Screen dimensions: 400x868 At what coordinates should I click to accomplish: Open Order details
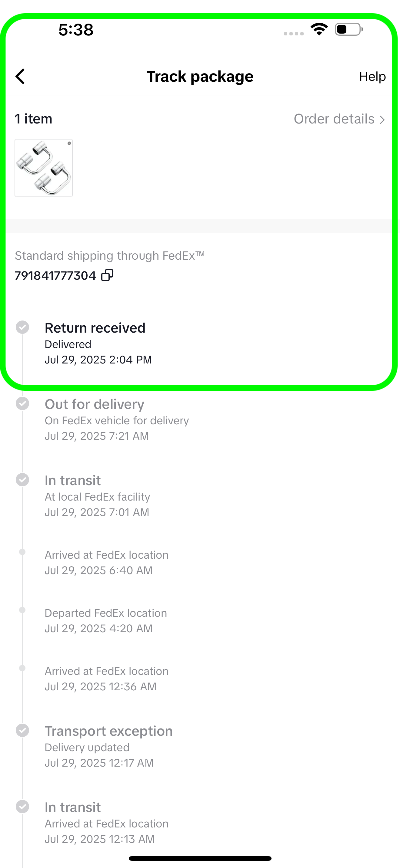click(x=334, y=119)
